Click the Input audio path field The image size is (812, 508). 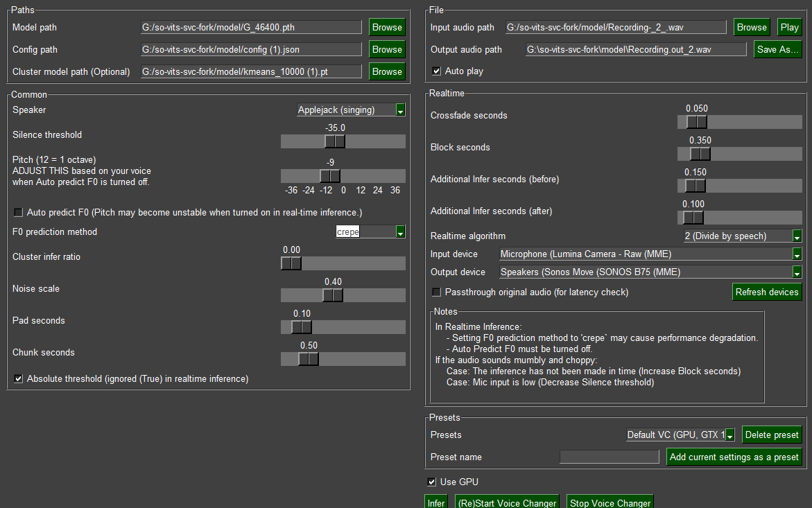(616, 28)
